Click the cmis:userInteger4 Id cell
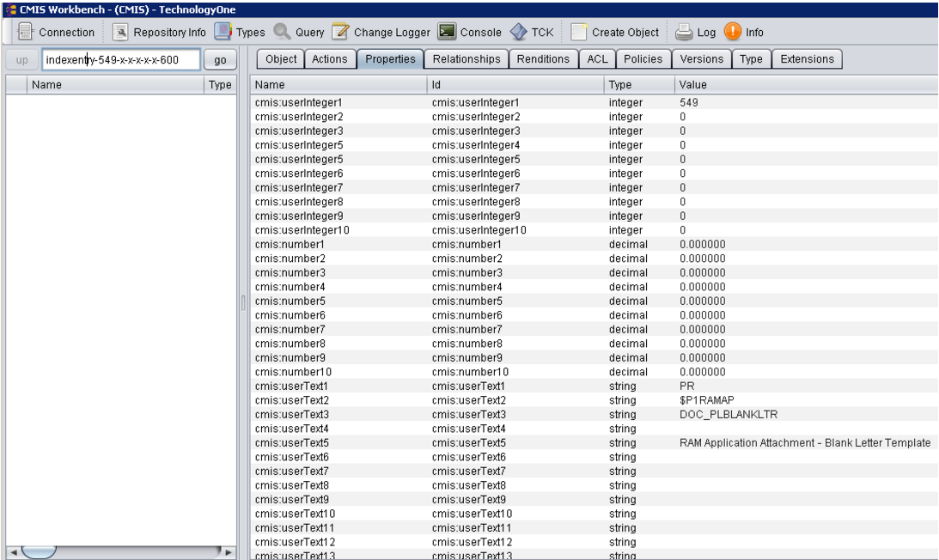Screen dimensions: 939x560 (475, 145)
